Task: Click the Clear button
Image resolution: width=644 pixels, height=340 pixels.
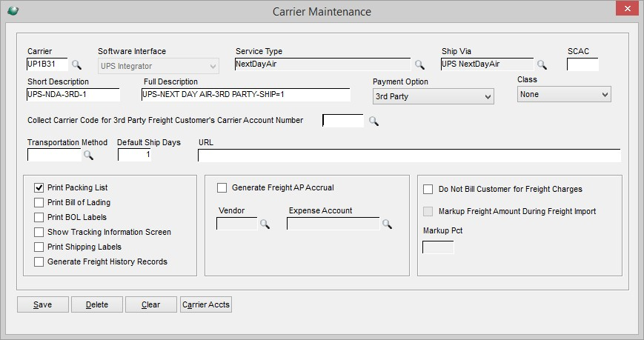Action: (x=150, y=304)
